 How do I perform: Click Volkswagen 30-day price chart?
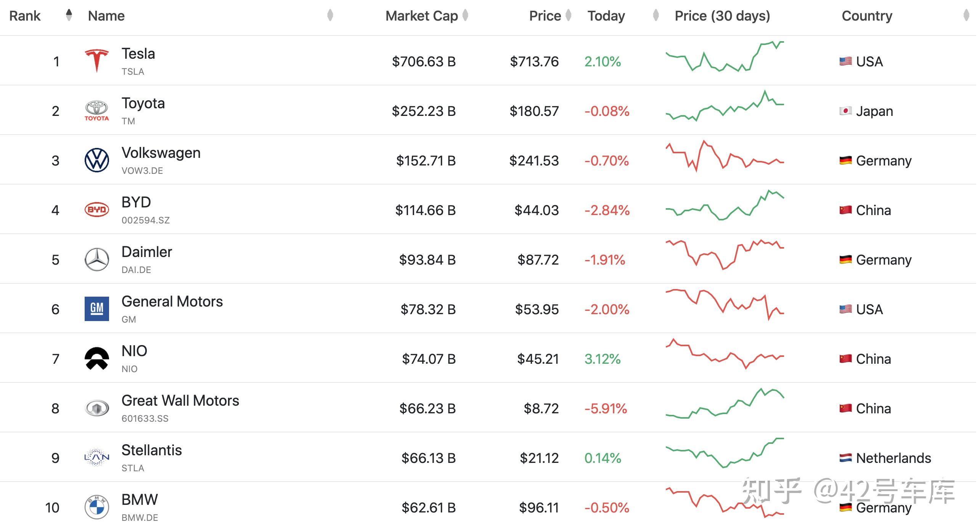coord(725,156)
